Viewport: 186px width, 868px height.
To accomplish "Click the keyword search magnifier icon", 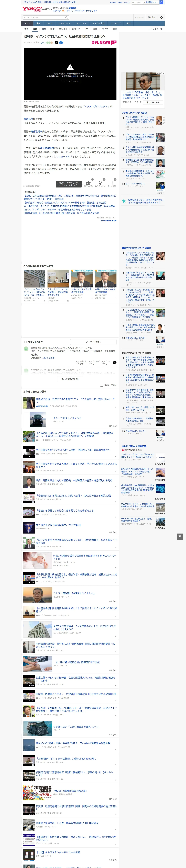I will tap(66, 18).
